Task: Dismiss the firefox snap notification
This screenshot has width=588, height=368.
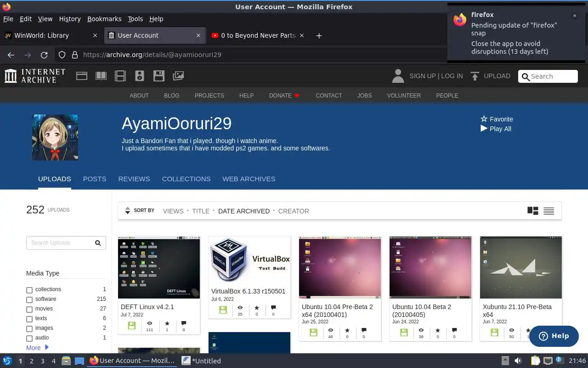Action: (x=574, y=16)
